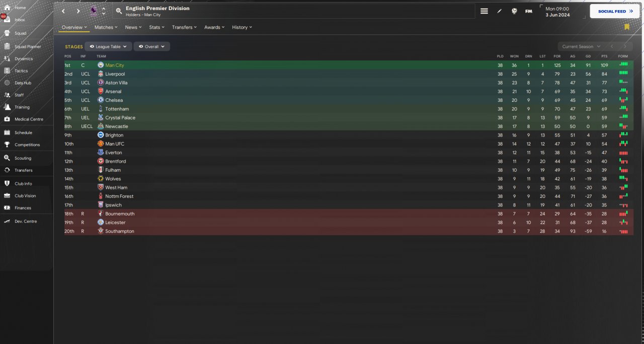
Task: Open Squad Planner clipboard icon
Action: [x=7, y=46]
